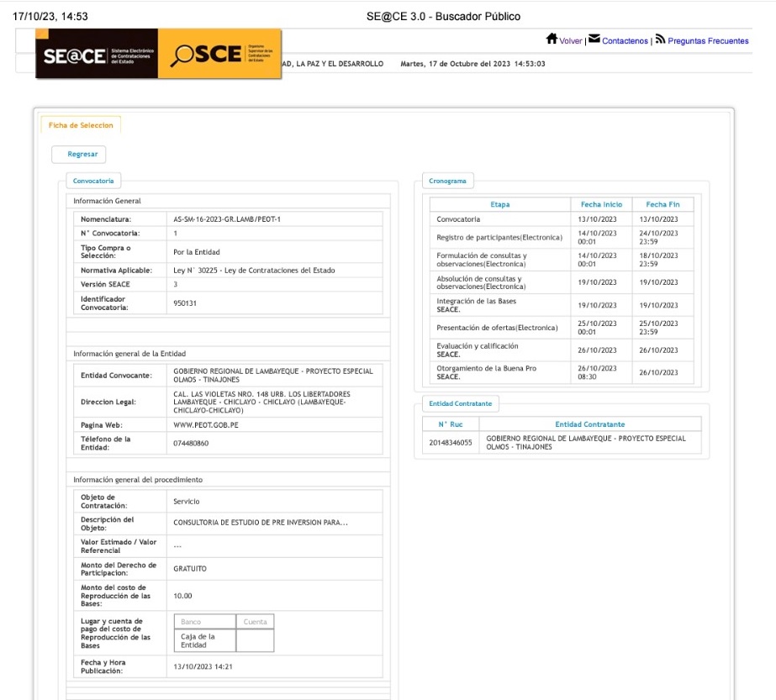Click the RUC number 20148346055
This screenshot has height=700, width=776.
451,442
